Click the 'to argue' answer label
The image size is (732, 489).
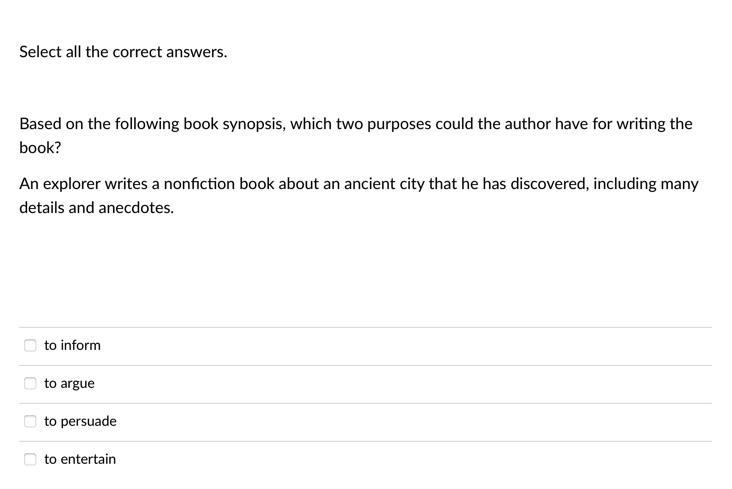pyautogui.click(x=69, y=383)
